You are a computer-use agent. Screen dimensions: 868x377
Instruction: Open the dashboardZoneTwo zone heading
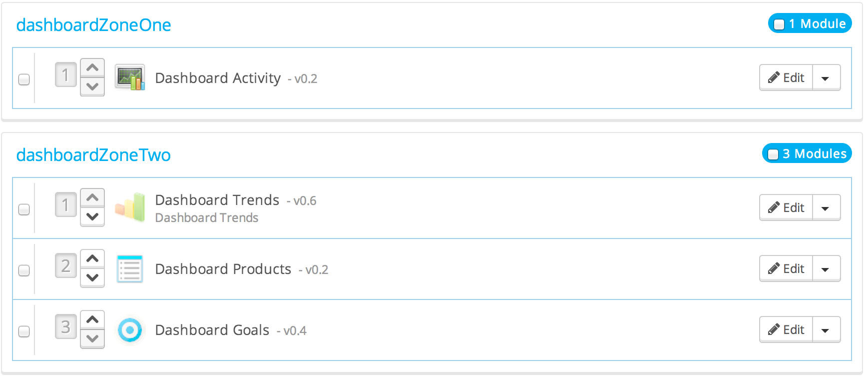93,155
